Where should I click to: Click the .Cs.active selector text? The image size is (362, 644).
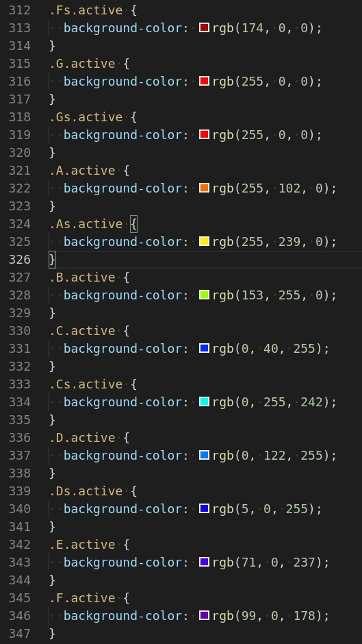tap(86, 384)
